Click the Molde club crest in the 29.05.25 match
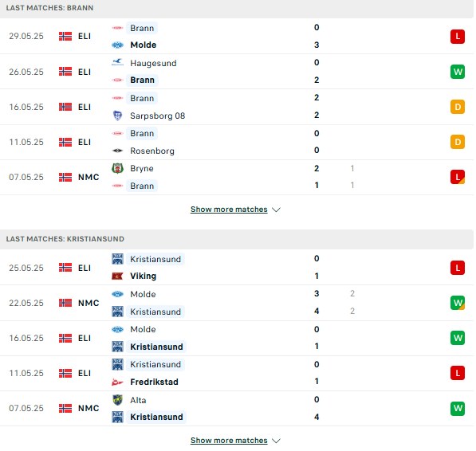 pos(117,45)
